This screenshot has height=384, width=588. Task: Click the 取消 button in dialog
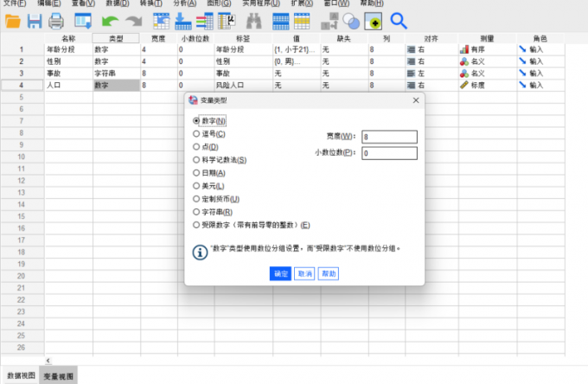tap(304, 274)
